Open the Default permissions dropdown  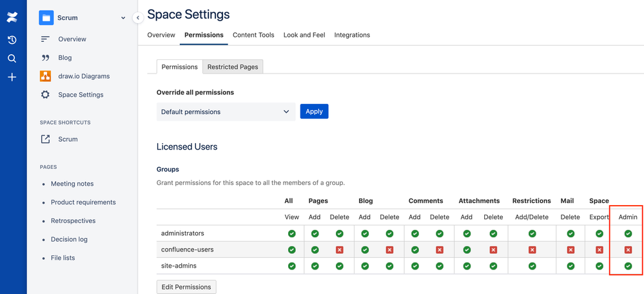pos(226,112)
